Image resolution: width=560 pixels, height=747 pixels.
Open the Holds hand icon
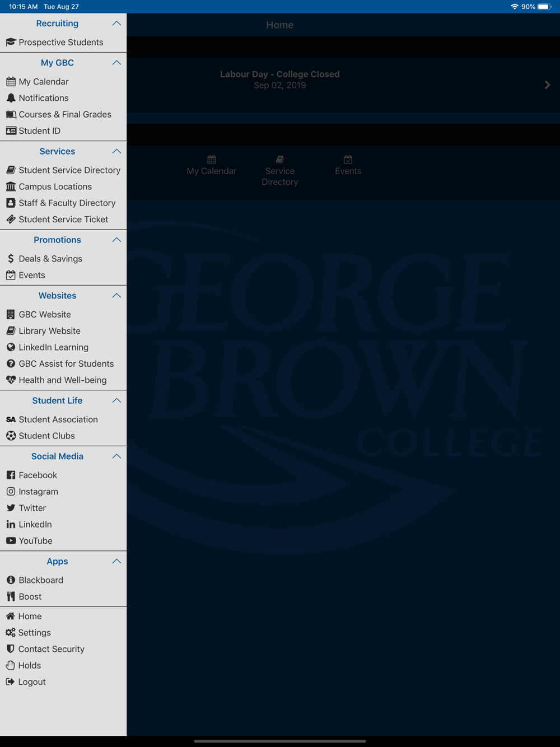[x=10, y=665]
